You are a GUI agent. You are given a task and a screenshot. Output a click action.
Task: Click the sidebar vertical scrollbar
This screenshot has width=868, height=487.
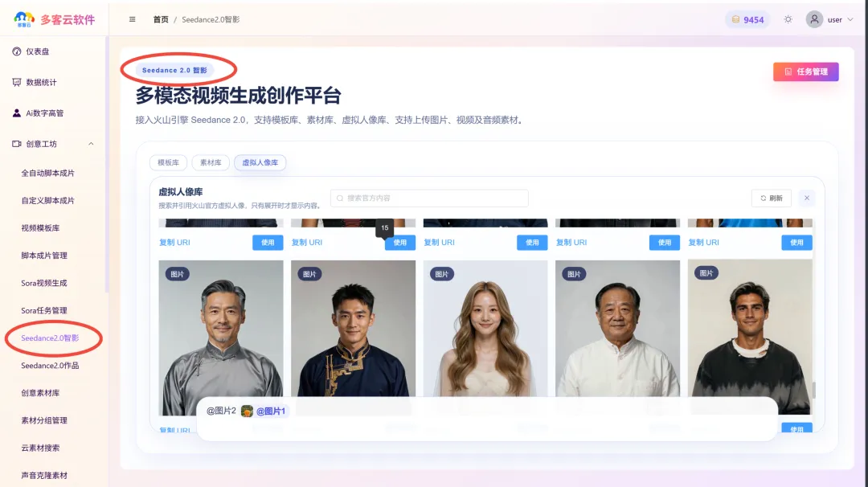click(106, 165)
